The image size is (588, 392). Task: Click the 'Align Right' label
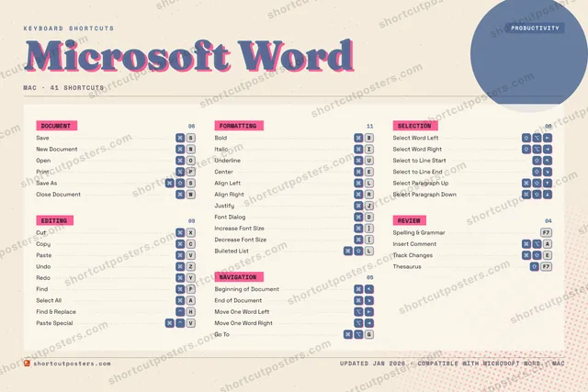pyautogui.click(x=229, y=194)
